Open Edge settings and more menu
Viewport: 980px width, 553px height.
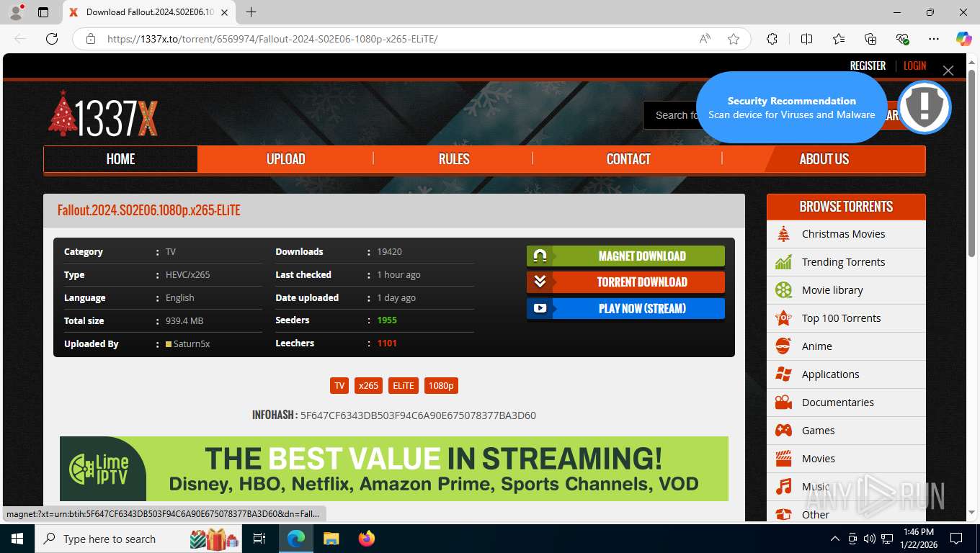click(934, 39)
